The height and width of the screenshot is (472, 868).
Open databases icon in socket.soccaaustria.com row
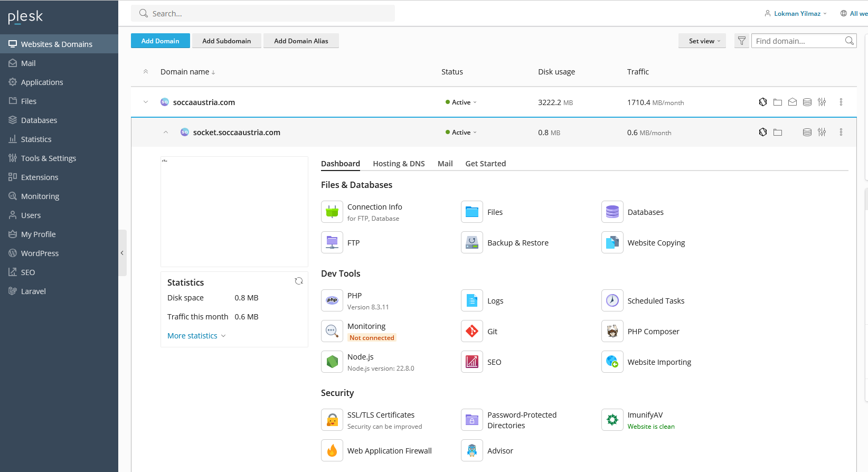pyautogui.click(x=807, y=132)
